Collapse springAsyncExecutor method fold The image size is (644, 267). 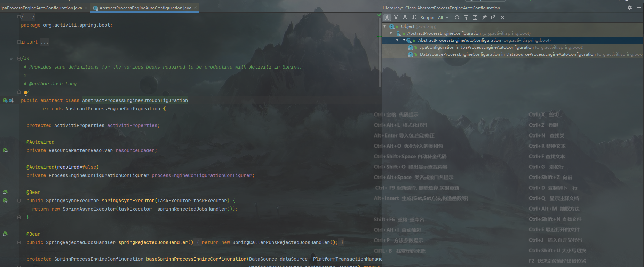pyautogui.click(x=19, y=201)
